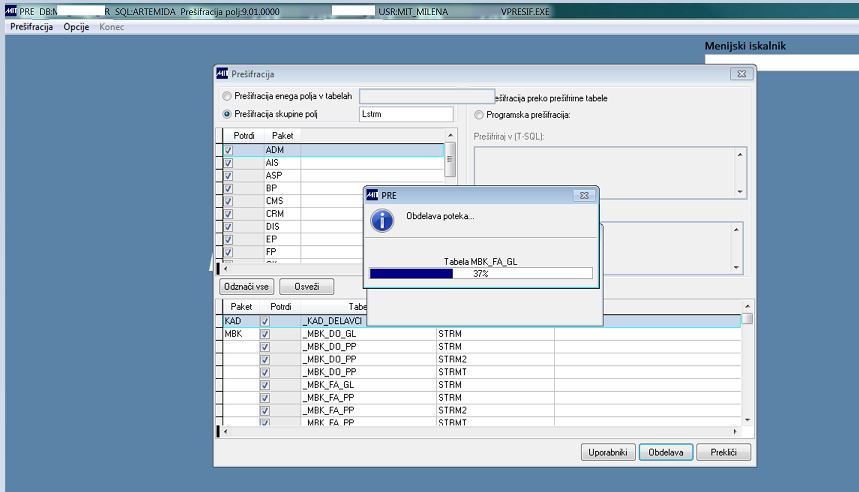The width and height of the screenshot is (859, 492).
Task: Toggle the CRM package checkbox
Action: [228, 214]
